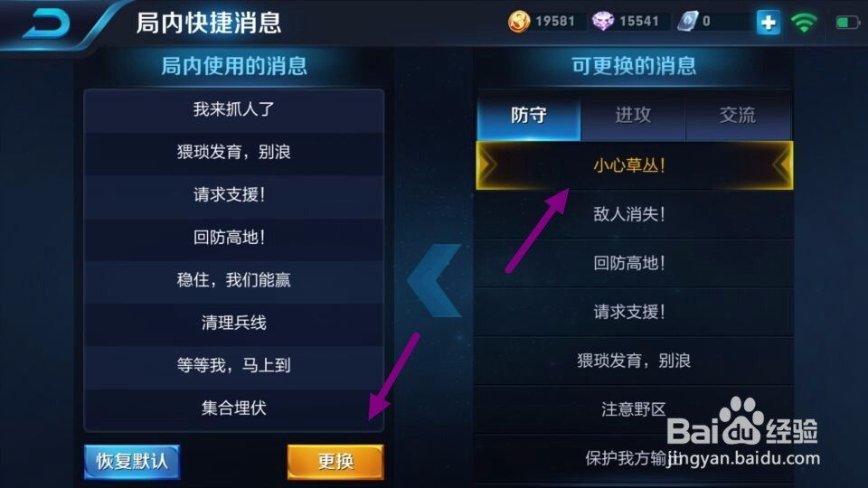
Task: Choose 敌人消失! from replaceable messages
Action: (x=635, y=214)
